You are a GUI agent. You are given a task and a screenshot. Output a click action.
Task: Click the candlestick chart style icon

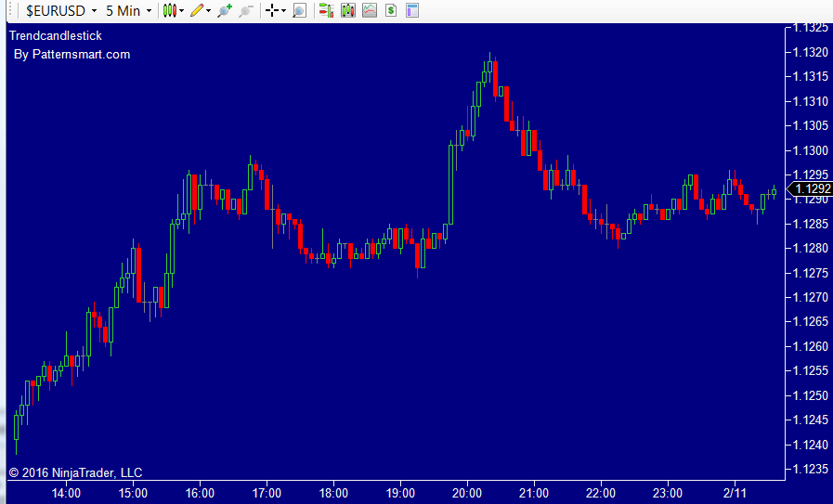click(169, 10)
